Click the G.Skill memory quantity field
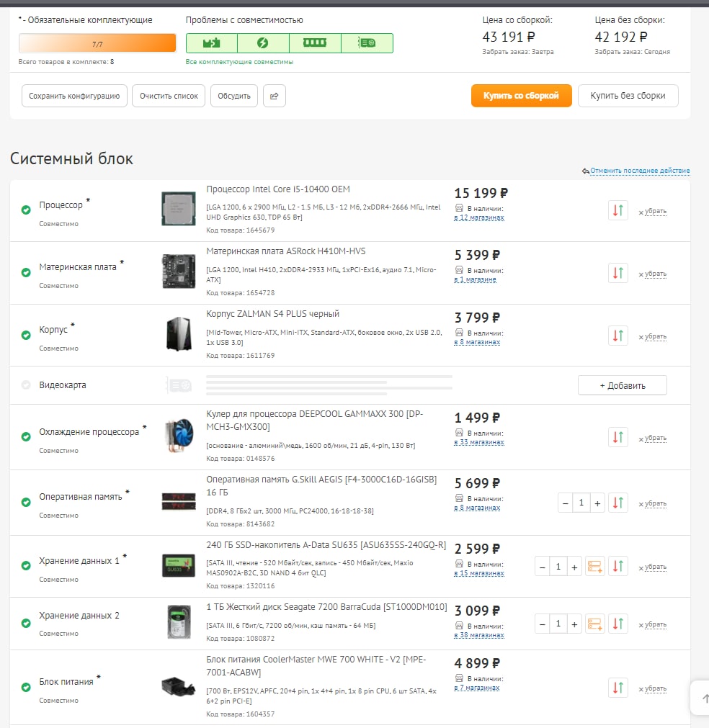Screen dimensions: 709x728 [581, 503]
